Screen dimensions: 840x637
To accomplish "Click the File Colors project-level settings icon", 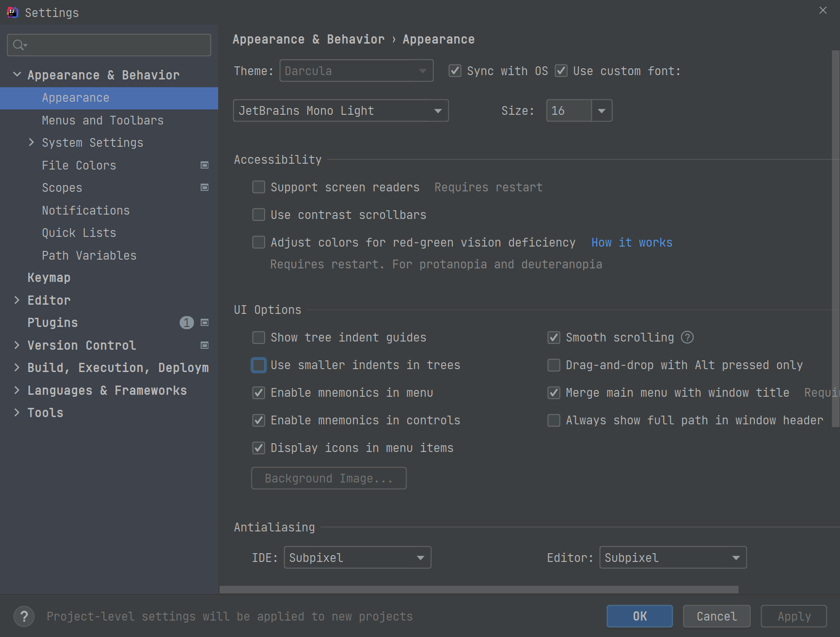I will [205, 165].
